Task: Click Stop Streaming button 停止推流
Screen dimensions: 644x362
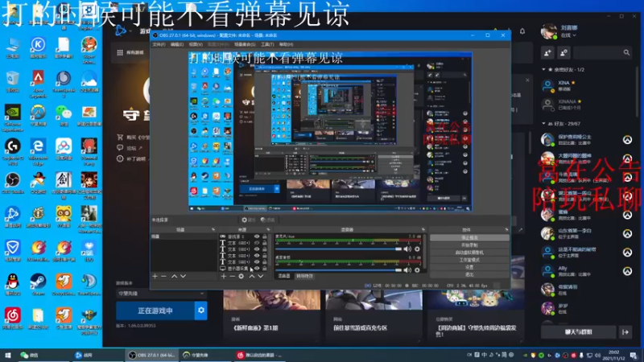Action: point(469,237)
